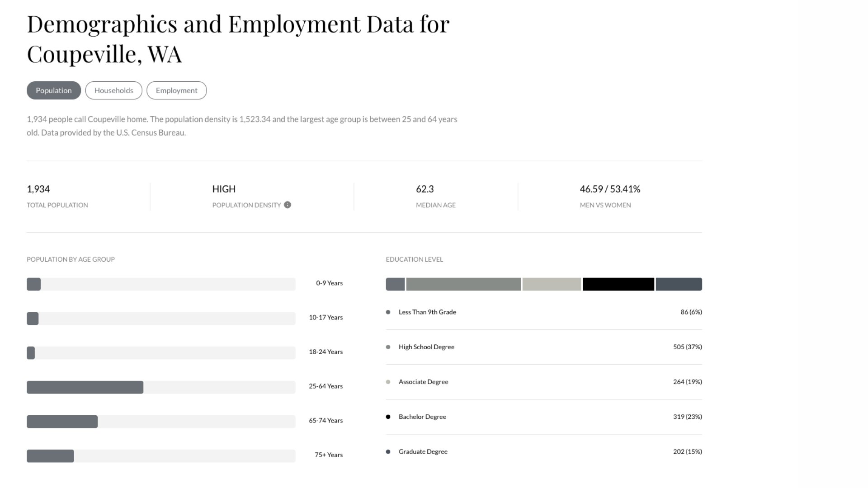Click the High School Degree bar segment
This screenshot has height=488, width=868.
[463, 284]
